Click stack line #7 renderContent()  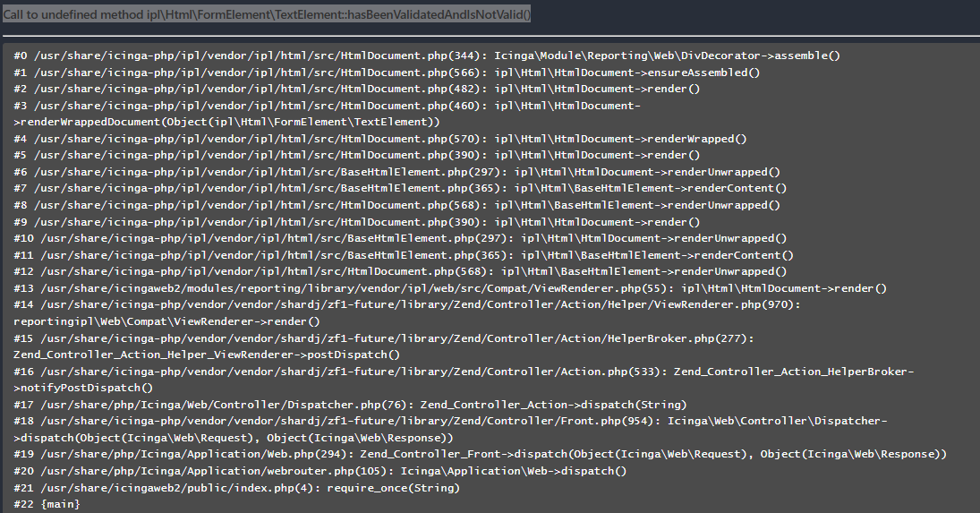click(x=400, y=188)
